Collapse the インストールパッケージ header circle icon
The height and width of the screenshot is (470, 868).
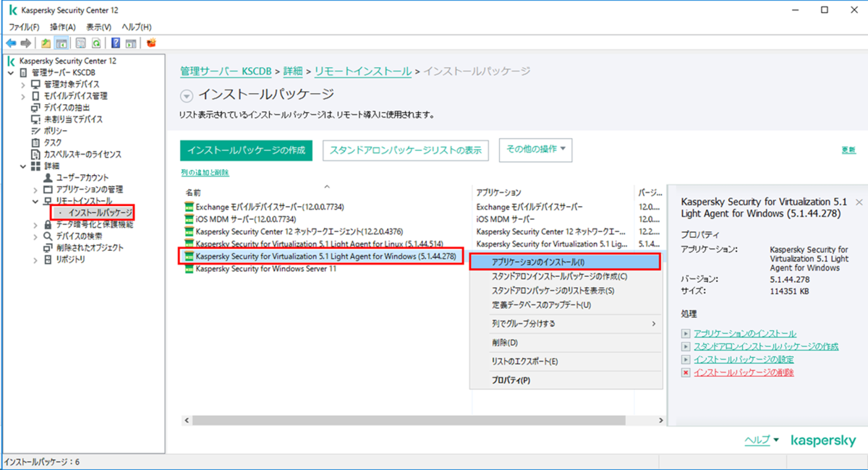point(187,94)
